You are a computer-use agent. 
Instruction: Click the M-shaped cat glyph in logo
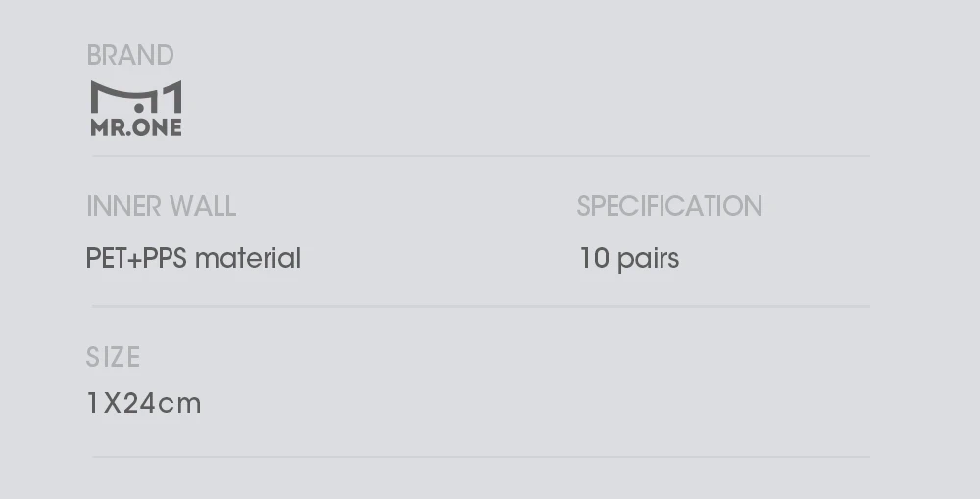[x=118, y=96]
